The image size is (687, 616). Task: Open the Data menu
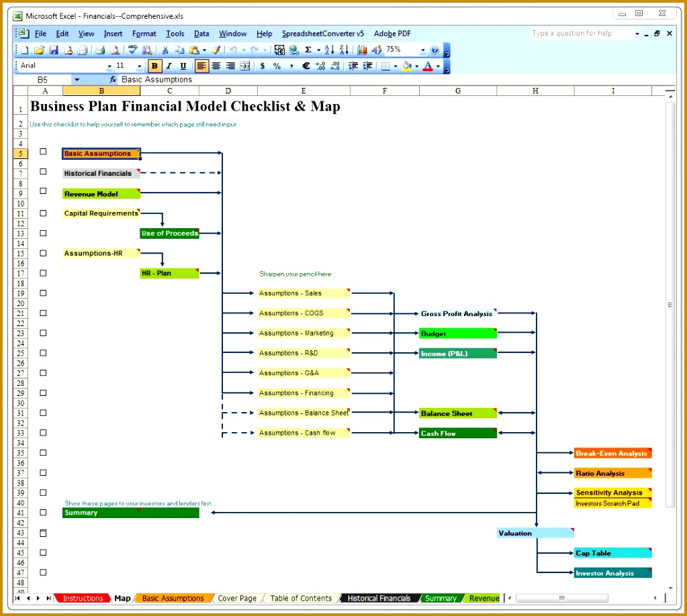pos(201,33)
